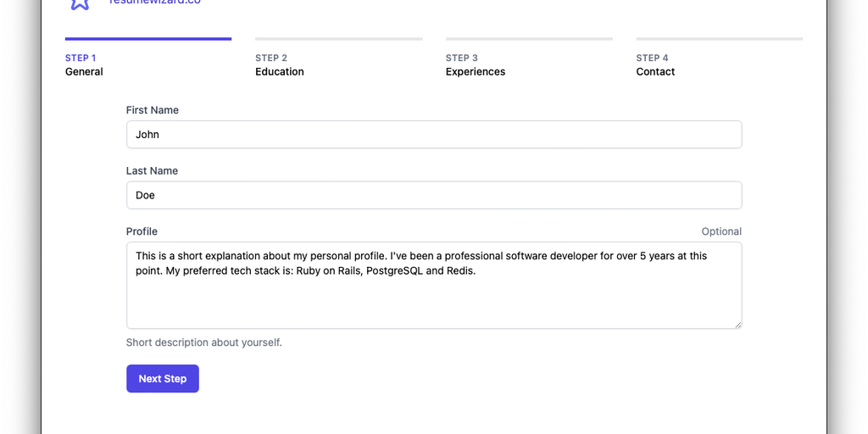The height and width of the screenshot is (434, 868).
Task: Focus the First Name input field
Action: [x=434, y=135]
